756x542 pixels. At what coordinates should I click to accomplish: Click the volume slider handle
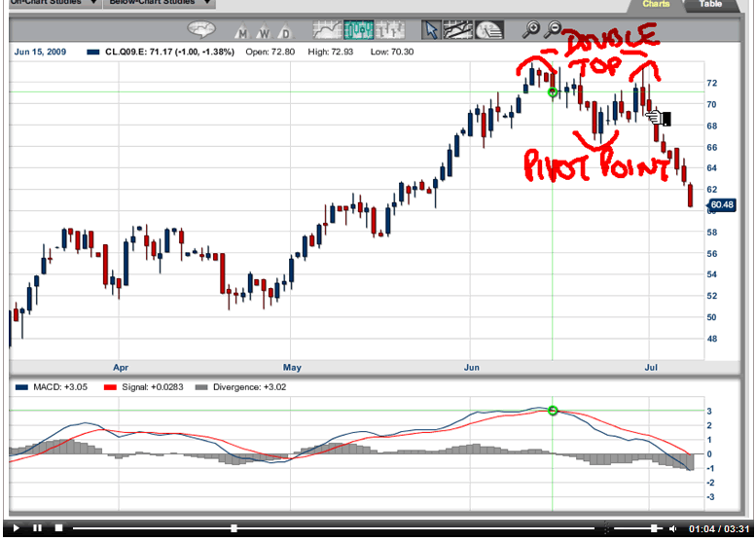654,528
